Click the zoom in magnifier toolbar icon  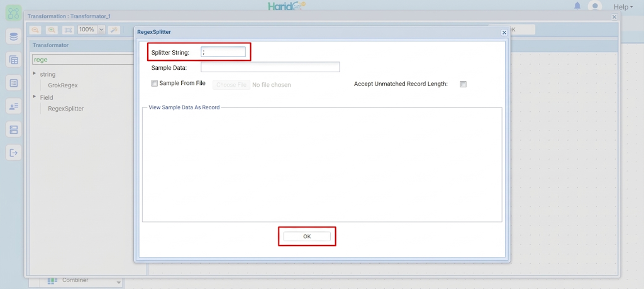coord(52,30)
